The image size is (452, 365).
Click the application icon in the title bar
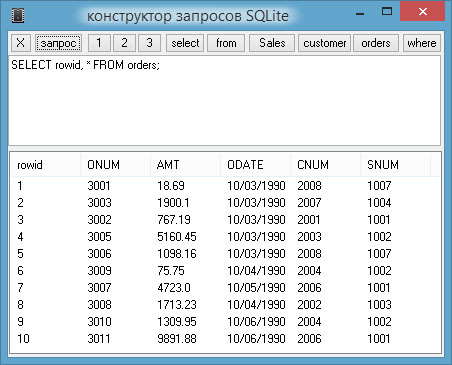pos(18,16)
